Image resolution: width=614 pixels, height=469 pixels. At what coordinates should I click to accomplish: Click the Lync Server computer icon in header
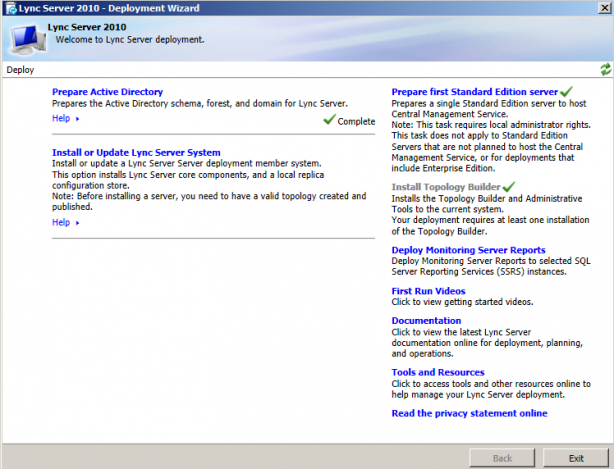point(24,38)
